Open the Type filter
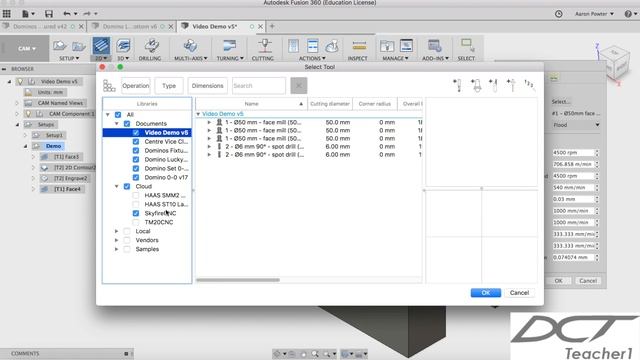 [x=169, y=86]
